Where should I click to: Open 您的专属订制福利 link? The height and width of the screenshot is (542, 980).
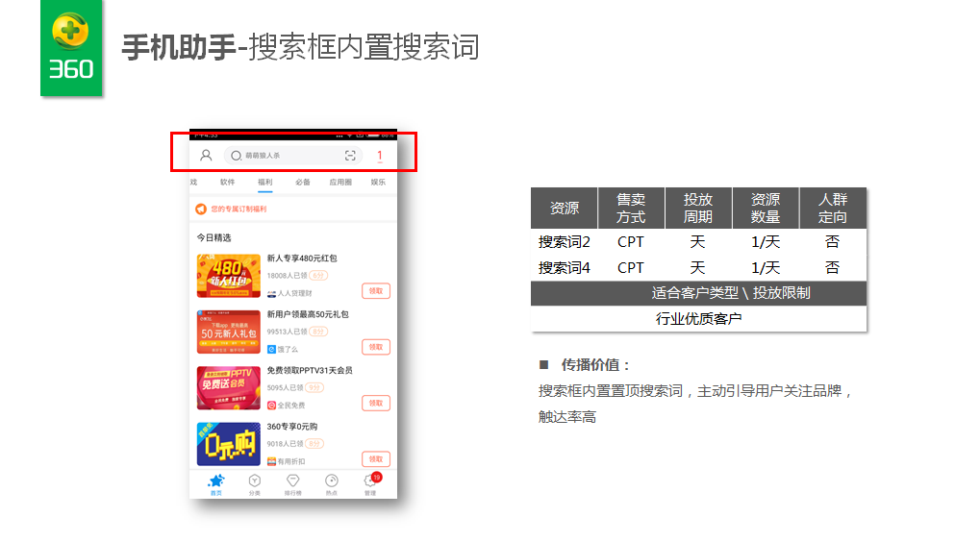tap(239, 209)
